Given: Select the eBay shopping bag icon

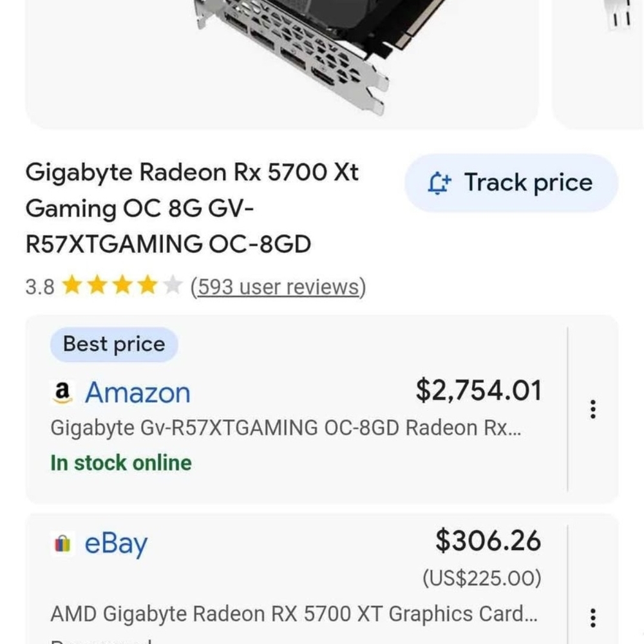Looking at the screenshot, I should (62, 544).
